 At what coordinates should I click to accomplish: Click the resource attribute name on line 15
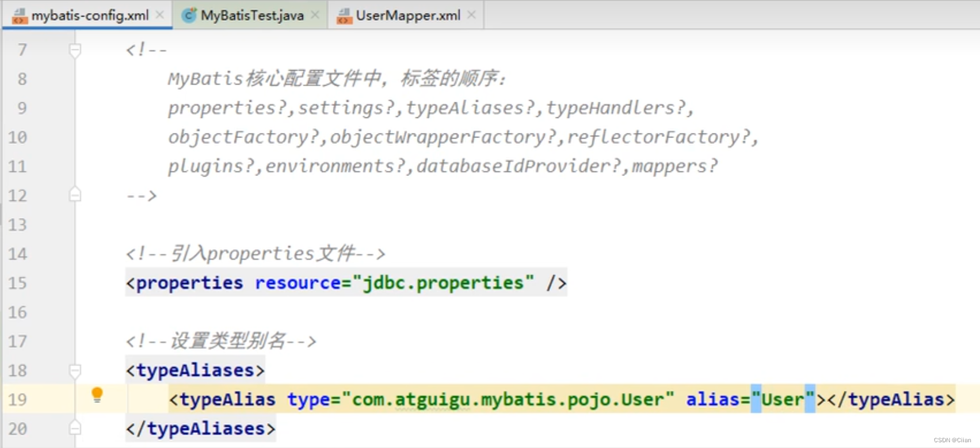298,283
